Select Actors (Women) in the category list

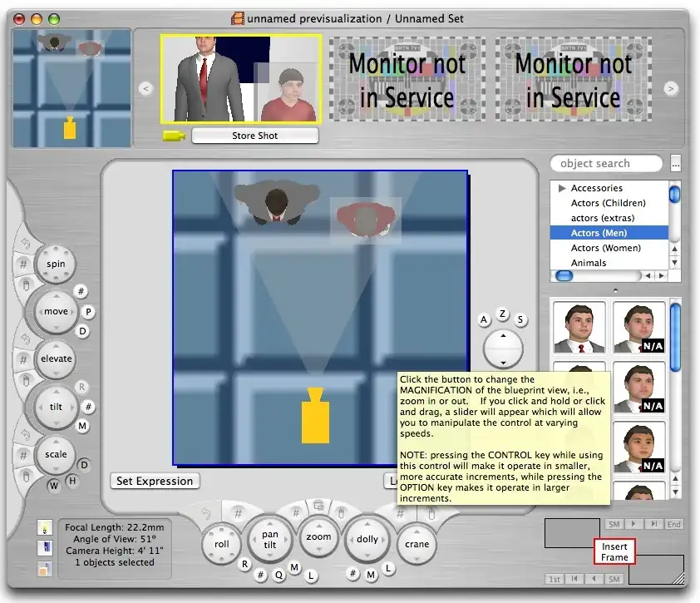[x=605, y=248]
